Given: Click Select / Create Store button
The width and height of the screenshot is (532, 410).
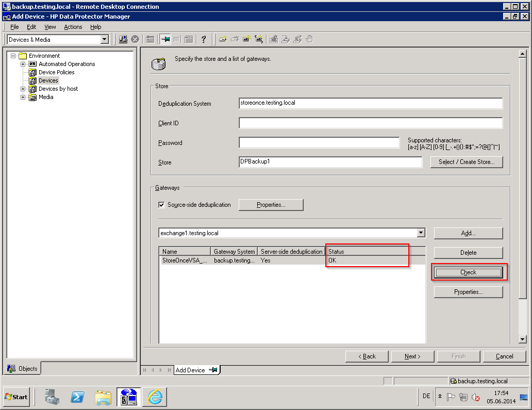Looking at the screenshot, I should 467,162.
